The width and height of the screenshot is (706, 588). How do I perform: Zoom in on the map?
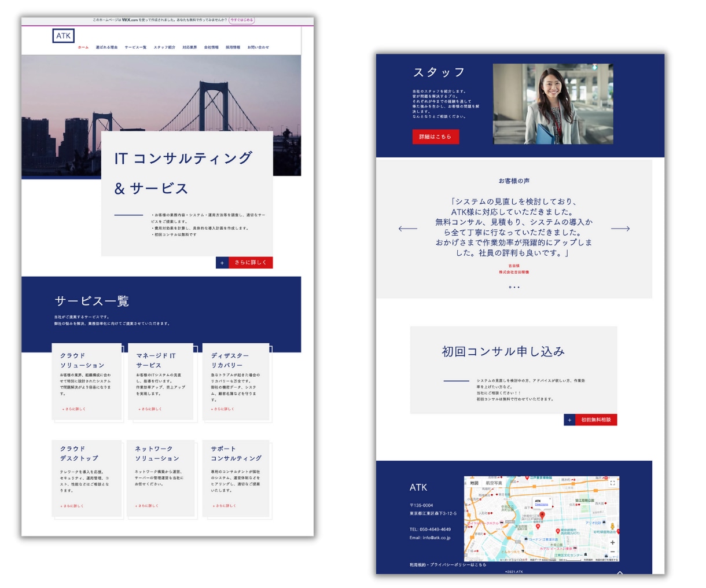tap(612, 542)
